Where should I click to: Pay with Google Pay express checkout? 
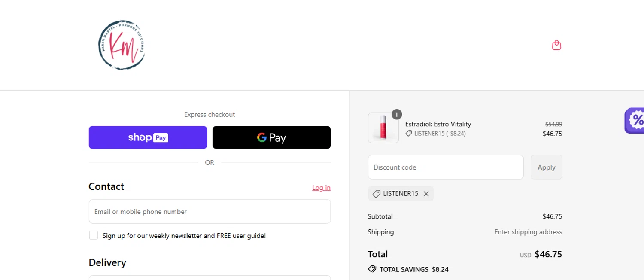pyautogui.click(x=271, y=137)
